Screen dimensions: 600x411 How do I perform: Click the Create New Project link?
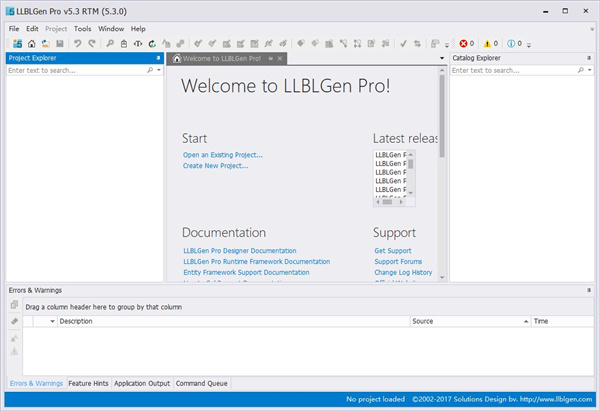coord(215,166)
